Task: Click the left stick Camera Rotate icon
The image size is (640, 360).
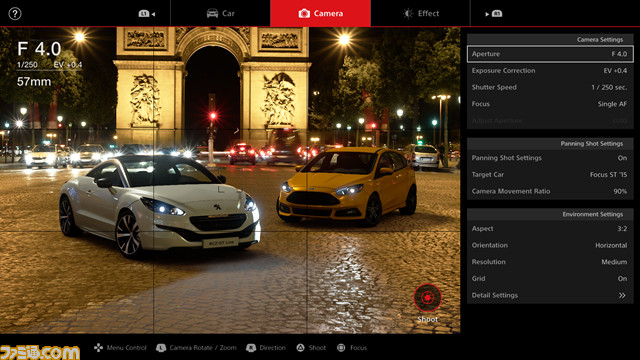Action: [x=161, y=348]
